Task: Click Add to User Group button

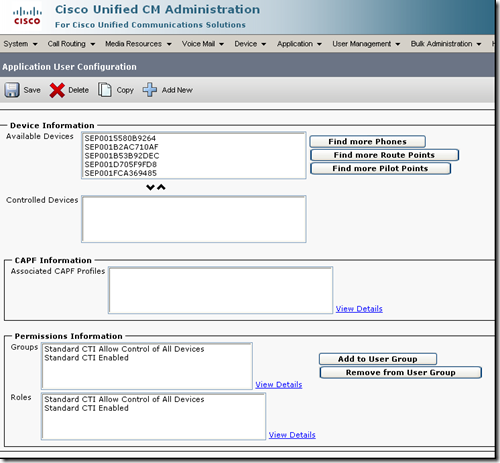Action: coord(378,359)
